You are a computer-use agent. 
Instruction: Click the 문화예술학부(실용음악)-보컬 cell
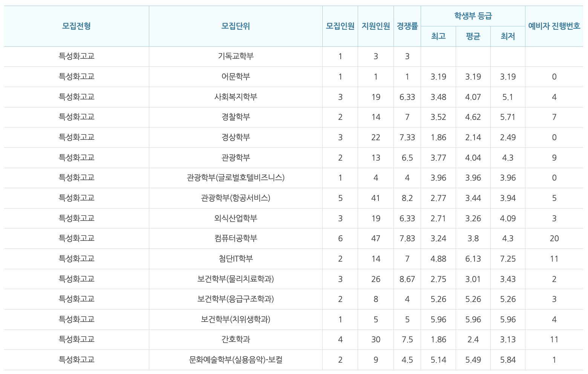tap(236, 360)
